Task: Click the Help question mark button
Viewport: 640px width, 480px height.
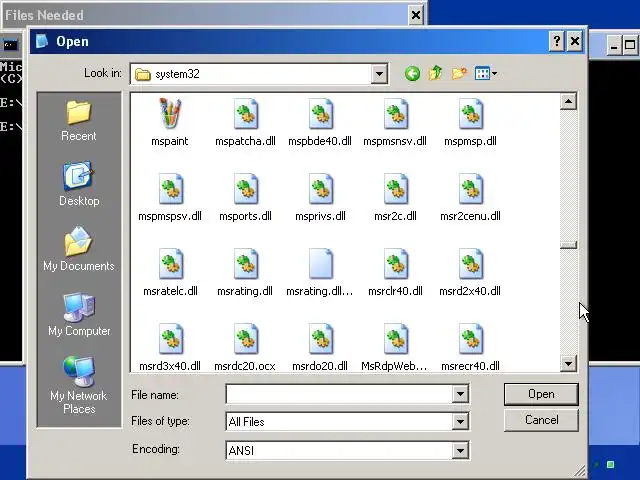Action: (x=557, y=41)
